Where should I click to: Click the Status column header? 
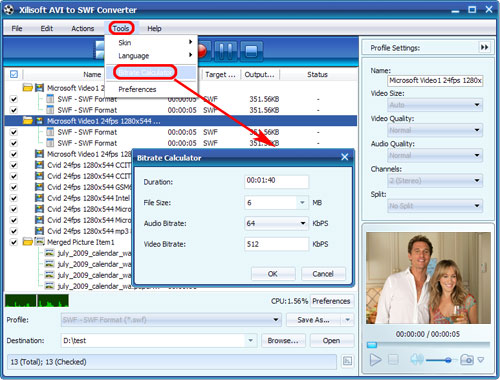[x=317, y=74]
